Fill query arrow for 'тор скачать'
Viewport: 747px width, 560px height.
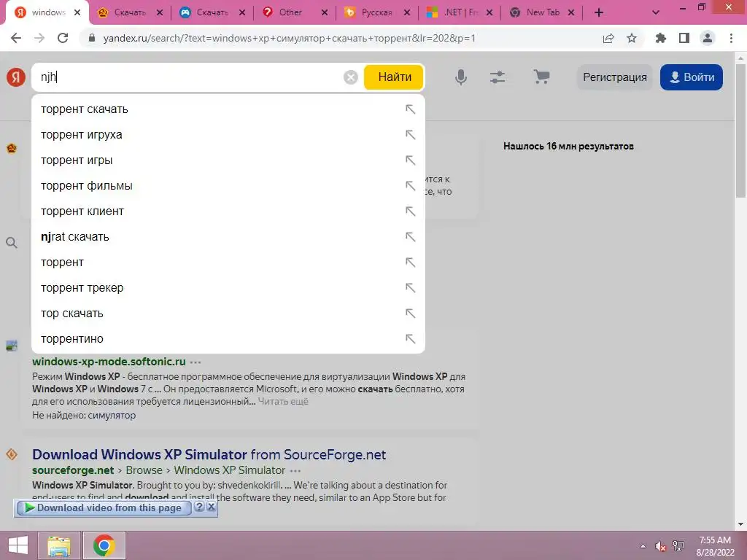tap(410, 314)
